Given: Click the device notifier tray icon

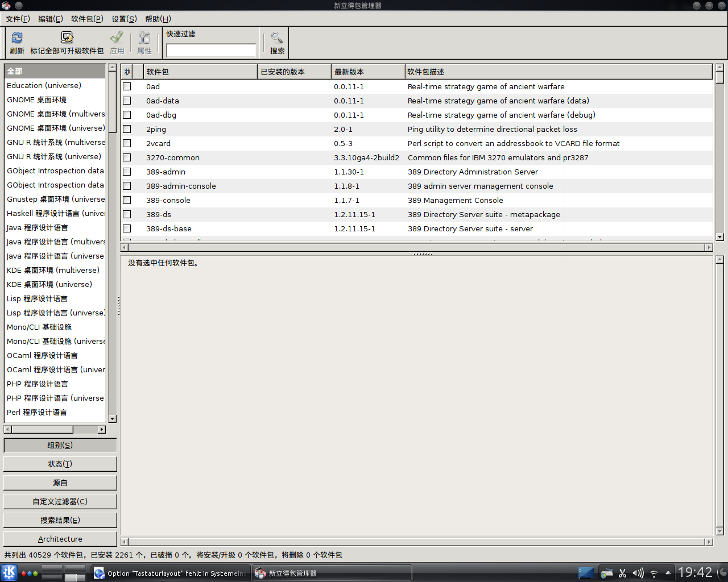Looking at the screenshot, I should [x=606, y=573].
